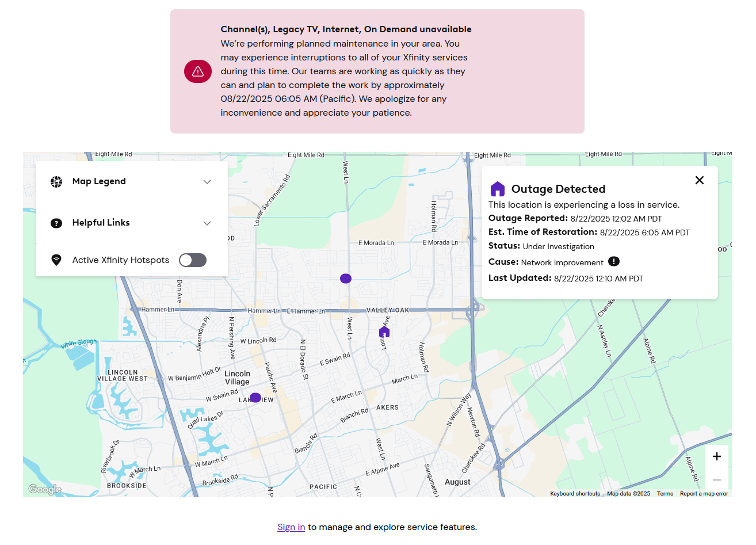The width and height of the screenshot is (756, 545).
Task: Click the Active Xfinity Hotspots label text
Action: pos(121,260)
